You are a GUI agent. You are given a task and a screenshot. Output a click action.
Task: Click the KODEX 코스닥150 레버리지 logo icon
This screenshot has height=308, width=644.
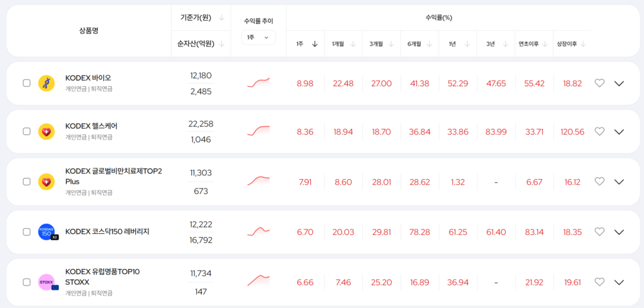[x=47, y=232]
